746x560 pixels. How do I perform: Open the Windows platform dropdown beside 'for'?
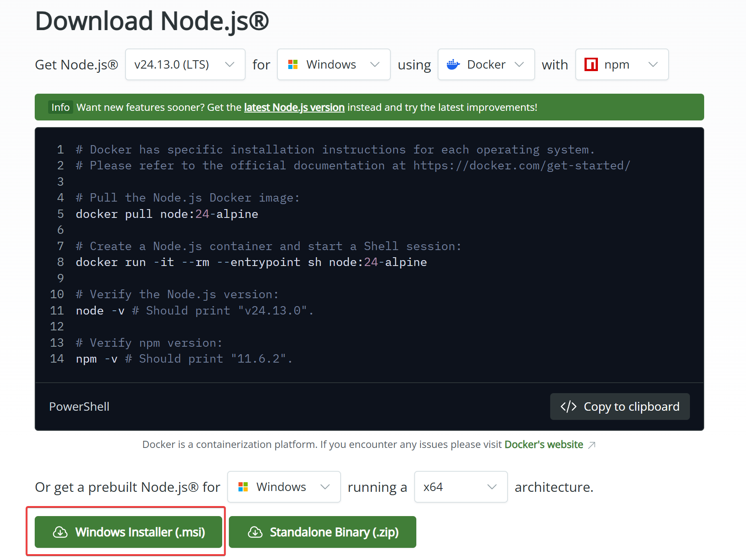333,64
